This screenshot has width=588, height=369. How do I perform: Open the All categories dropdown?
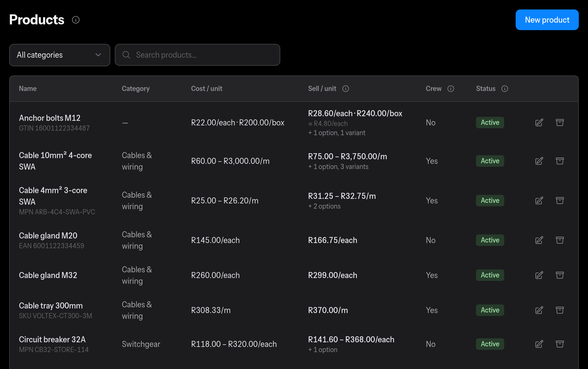60,55
